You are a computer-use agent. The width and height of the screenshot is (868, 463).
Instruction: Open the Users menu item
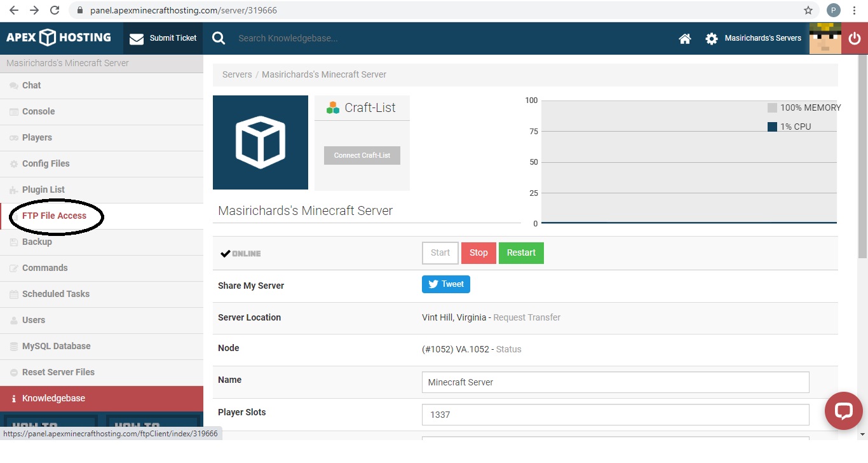point(102,320)
